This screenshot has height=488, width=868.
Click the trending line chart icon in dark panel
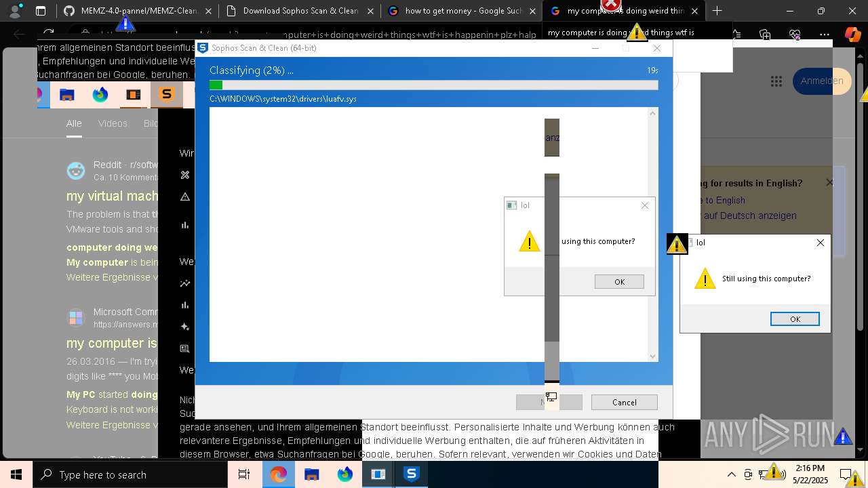[x=184, y=283]
